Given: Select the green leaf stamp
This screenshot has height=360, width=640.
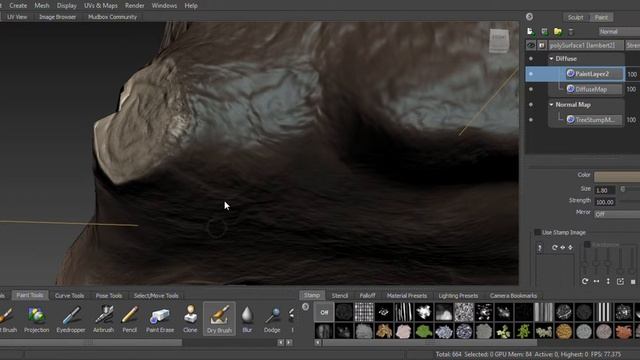Looking at the screenshot, I should [424, 331].
